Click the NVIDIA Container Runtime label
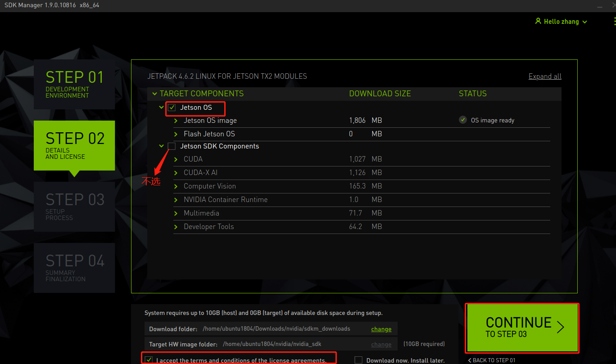 point(226,200)
